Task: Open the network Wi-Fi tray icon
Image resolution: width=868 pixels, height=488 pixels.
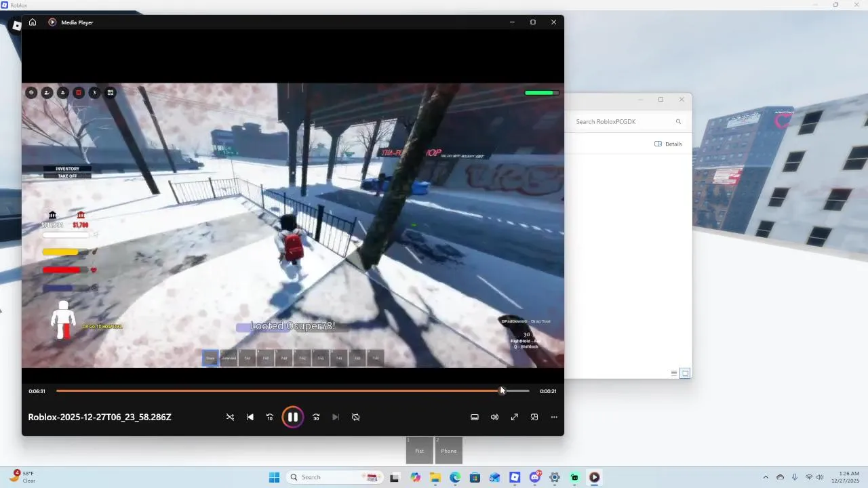Action: point(808,477)
